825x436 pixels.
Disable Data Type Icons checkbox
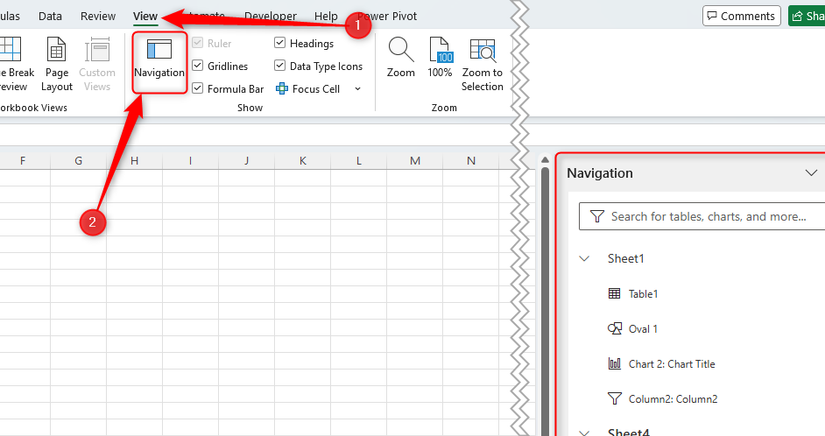[x=280, y=66]
